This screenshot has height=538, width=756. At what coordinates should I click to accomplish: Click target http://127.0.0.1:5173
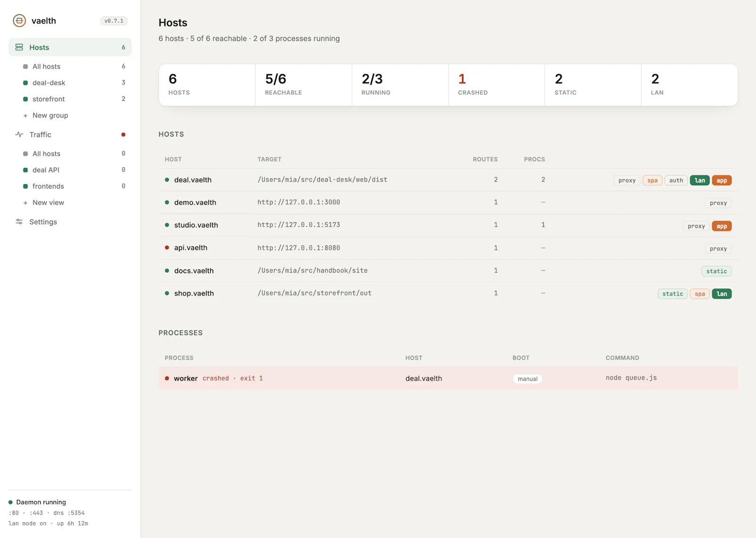tap(299, 225)
